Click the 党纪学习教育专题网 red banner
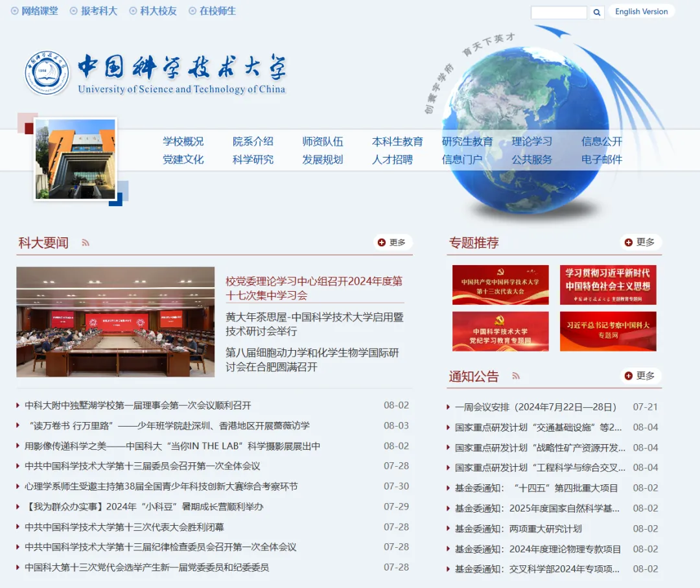 click(500, 331)
